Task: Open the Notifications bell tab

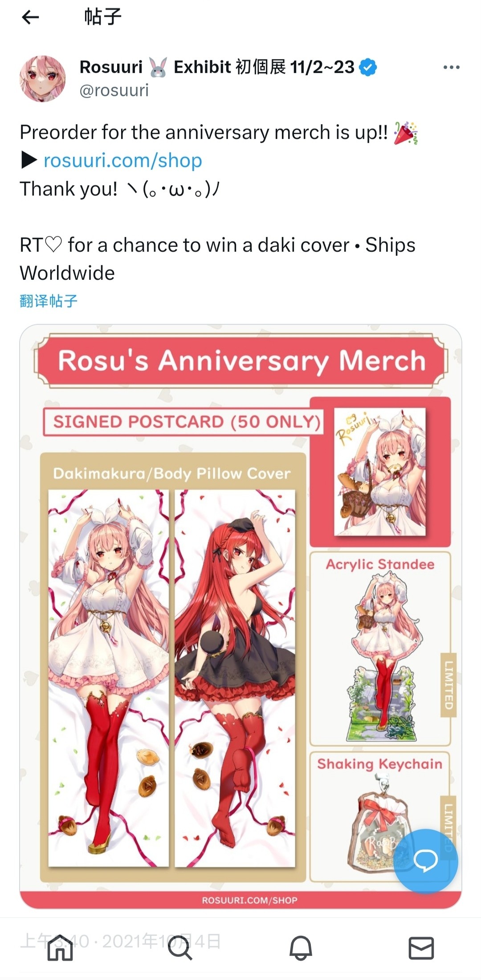Action: click(x=301, y=947)
